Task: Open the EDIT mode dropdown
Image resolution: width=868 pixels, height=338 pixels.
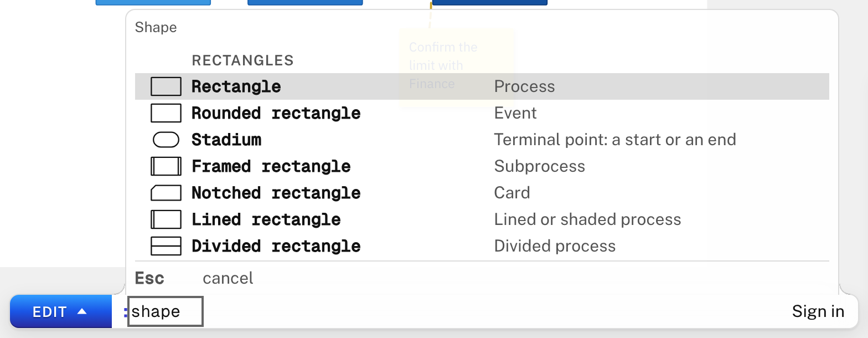Action: click(x=61, y=311)
